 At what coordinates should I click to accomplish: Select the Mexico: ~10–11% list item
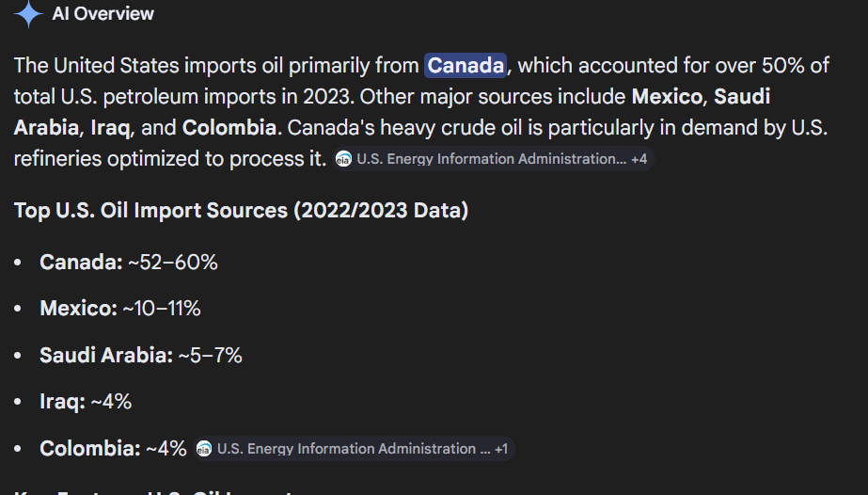click(x=120, y=309)
